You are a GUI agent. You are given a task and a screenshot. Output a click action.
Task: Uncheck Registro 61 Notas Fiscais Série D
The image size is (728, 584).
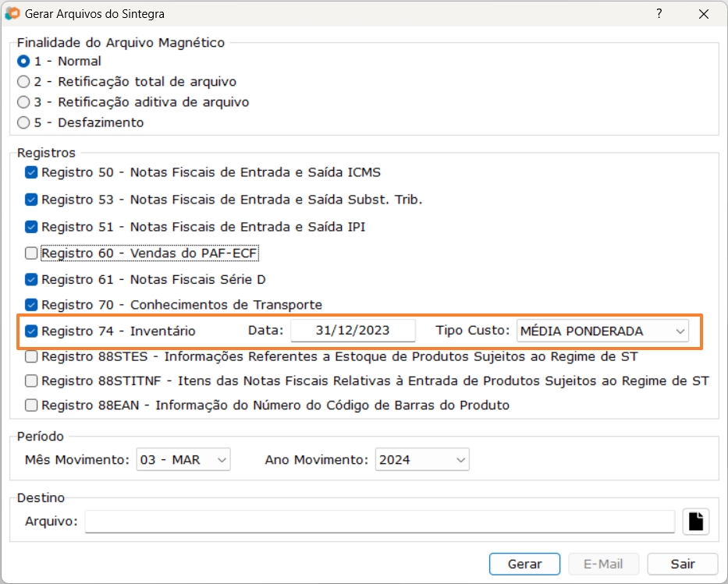pos(31,279)
